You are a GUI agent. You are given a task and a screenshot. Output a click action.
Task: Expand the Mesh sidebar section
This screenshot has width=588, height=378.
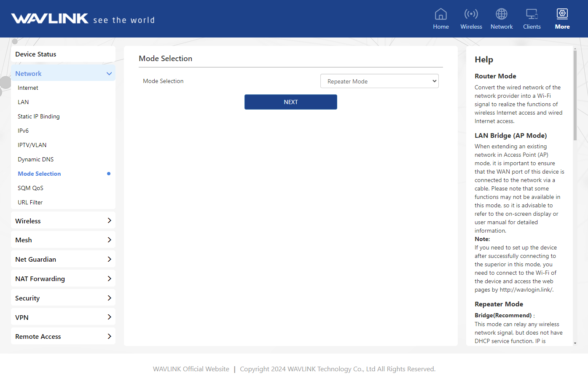[x=63, y=240]
